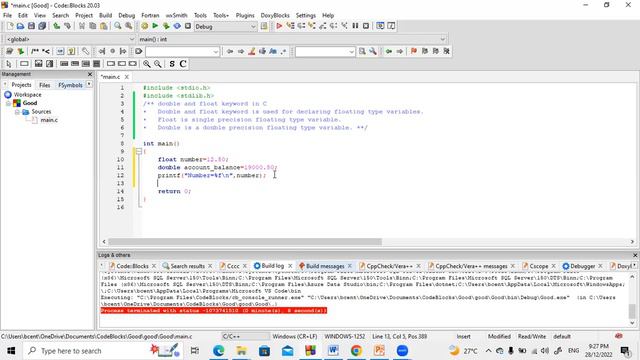Click the Windows Start button
The height and width of the screenshot is (360, 640).
tap(11, 351)
